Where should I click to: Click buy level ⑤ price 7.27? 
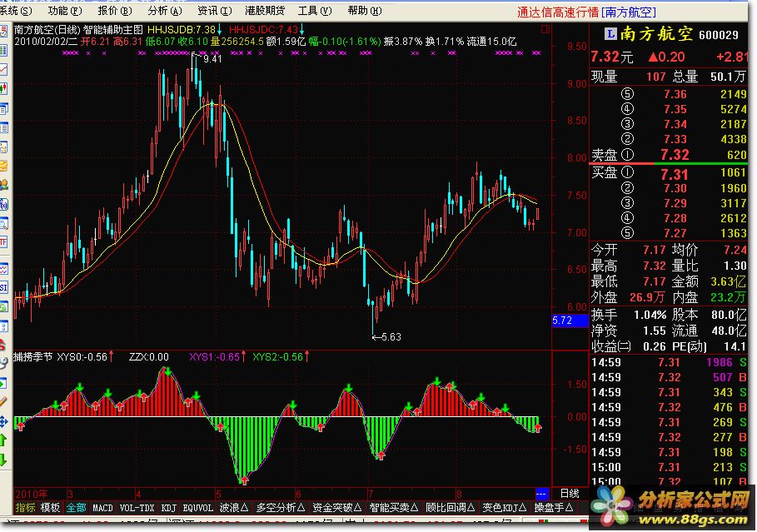(675, 233)
